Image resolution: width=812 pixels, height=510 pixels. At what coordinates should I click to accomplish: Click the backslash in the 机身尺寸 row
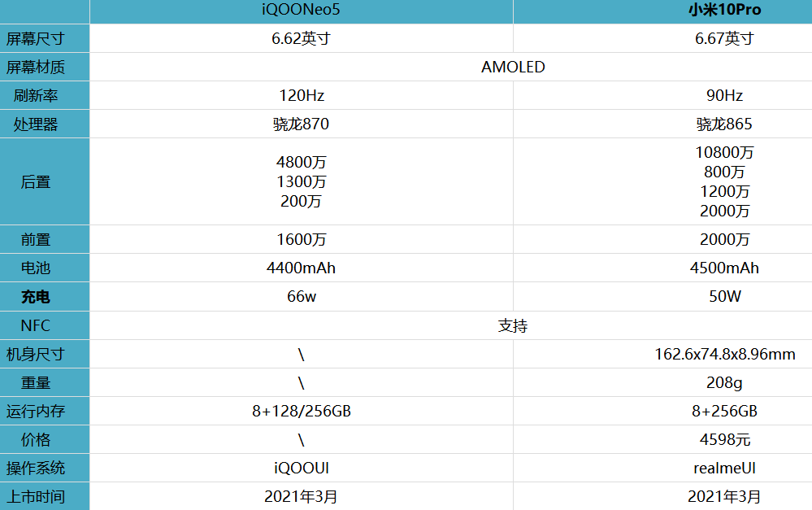tap(301, 355)
